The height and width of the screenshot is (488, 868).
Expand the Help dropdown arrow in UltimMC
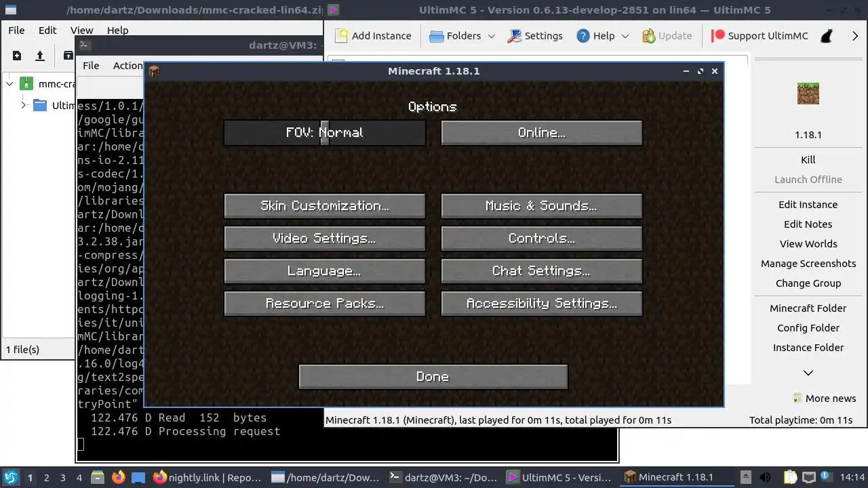pos(625,36)
